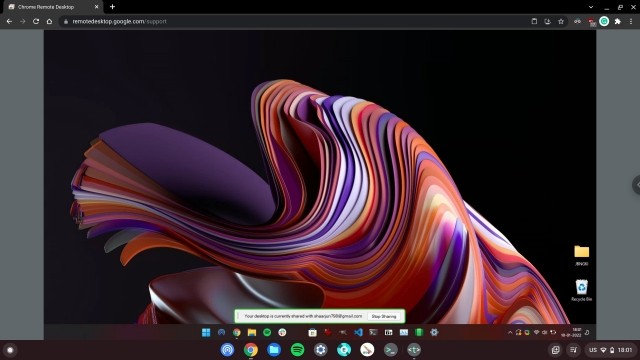Screen dimensions: 640x360
Task: Go to the Chrome home page
Action: click(x=49, y=21)
